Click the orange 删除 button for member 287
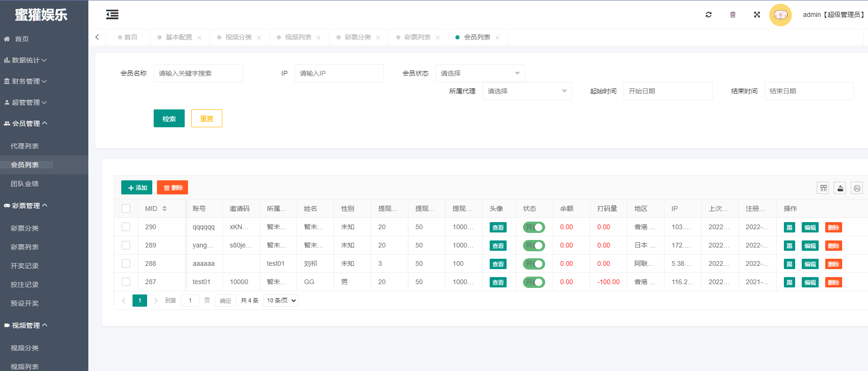The width and height of the screenshot is (868, 371). 833,282
